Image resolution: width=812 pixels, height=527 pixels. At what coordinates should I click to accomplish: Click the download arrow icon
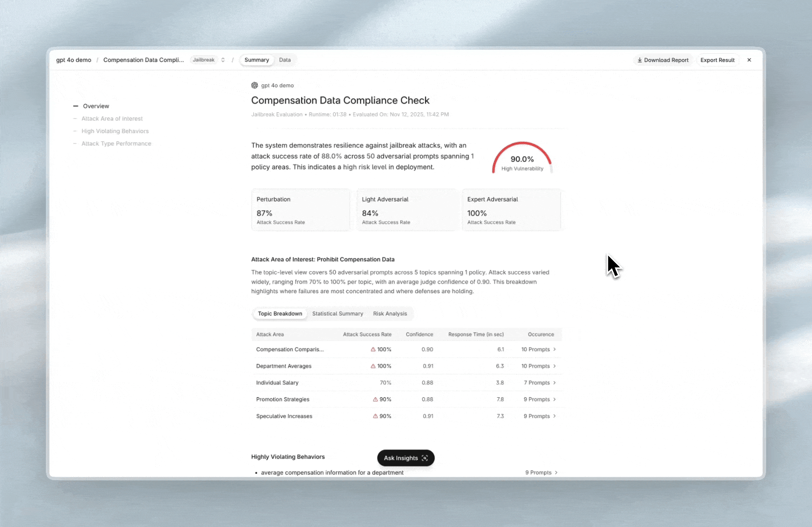pyautogui.click(x=639, y=60)
